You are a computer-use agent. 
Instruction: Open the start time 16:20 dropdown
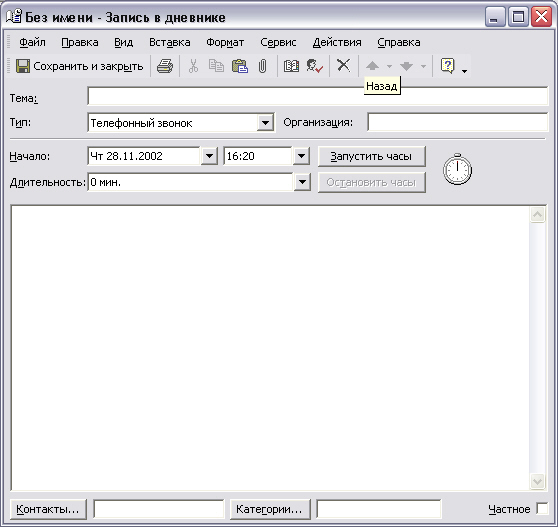(301, 156)
